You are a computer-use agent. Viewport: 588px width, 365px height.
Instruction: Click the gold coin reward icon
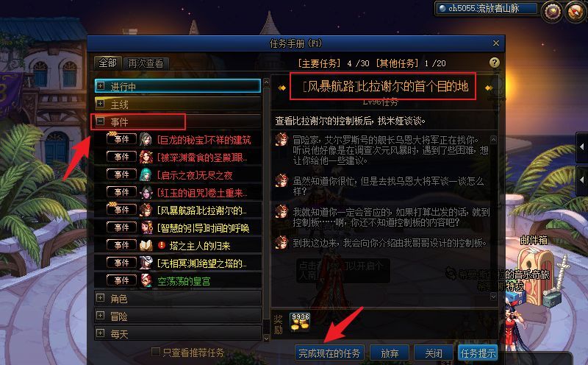[300, 322]
